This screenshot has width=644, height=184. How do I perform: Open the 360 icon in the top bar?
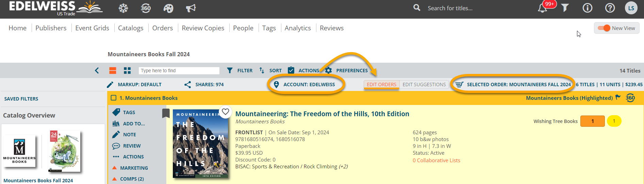click(x=146, y=8)
